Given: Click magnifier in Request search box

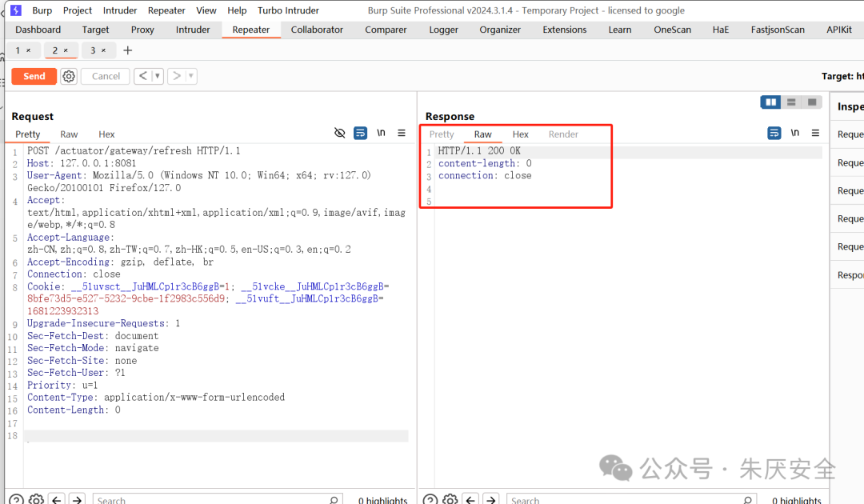Looking at the screenshot, I should [x=334, y=500].
